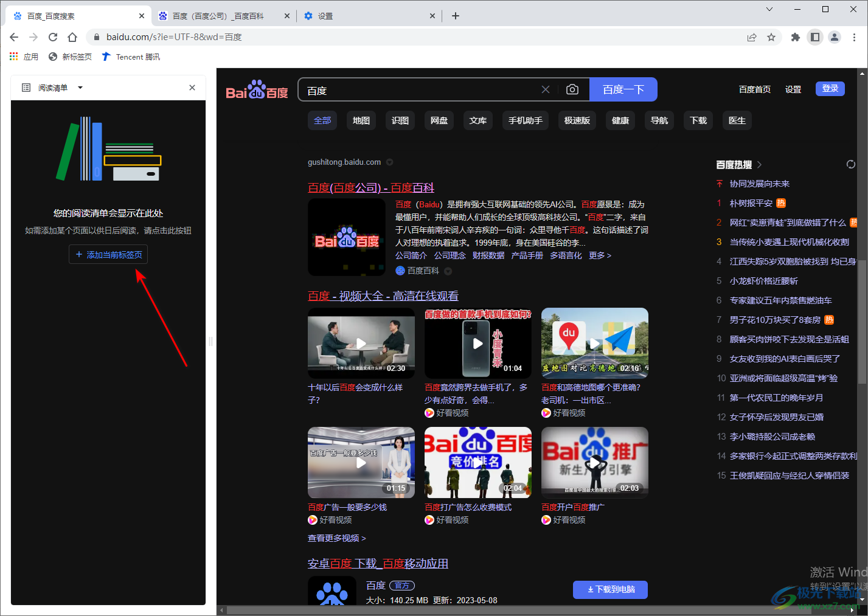Open 安卓百度_下载 result title
Screen dimensions: 868x616
[378, 564]
